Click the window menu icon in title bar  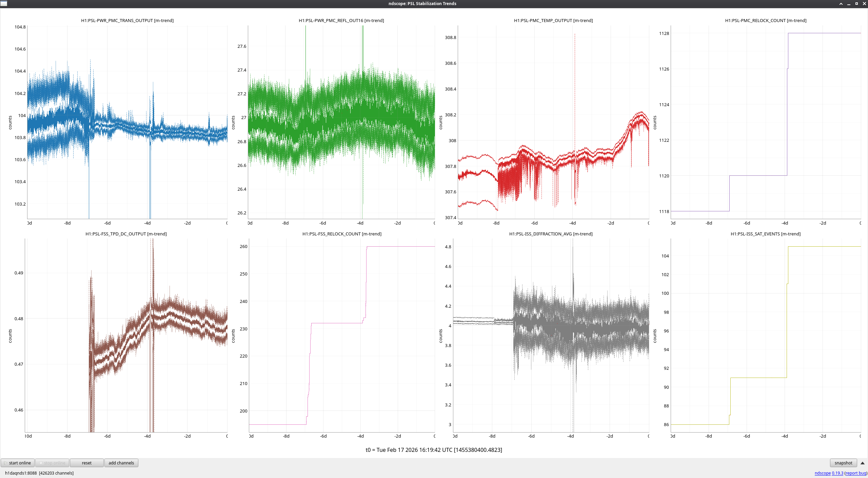pos(4,3)
